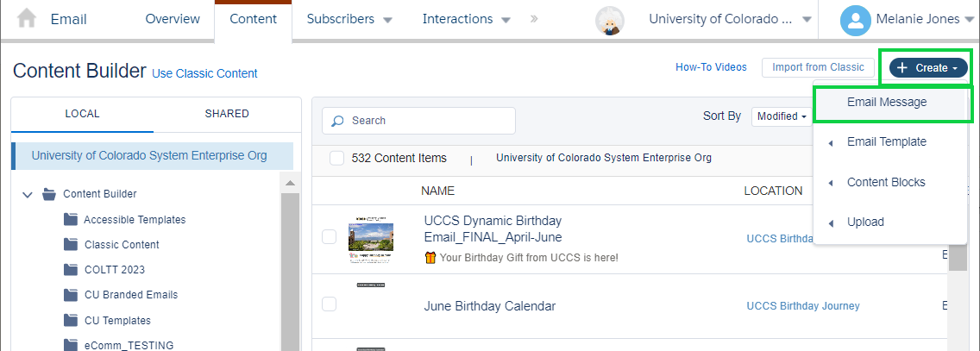Open the Subscribers dropdown
This screenshot has height=351, width=980.
point(387,20)
